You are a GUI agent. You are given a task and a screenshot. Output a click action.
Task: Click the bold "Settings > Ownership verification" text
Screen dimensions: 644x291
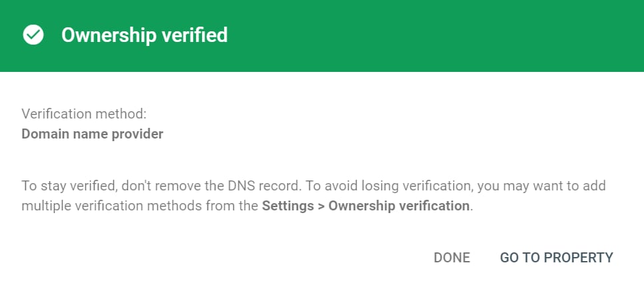[x=366, y=206]
